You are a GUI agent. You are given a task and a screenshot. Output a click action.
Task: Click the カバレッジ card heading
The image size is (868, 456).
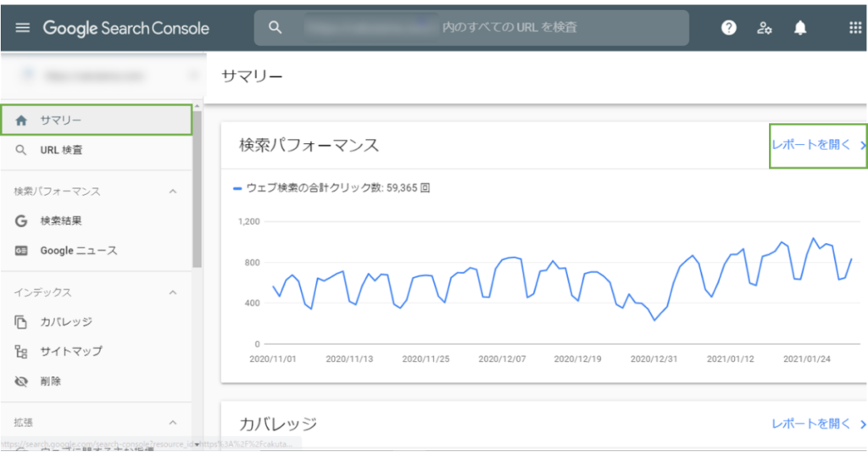pyautogui.click(x=278, y=424)
